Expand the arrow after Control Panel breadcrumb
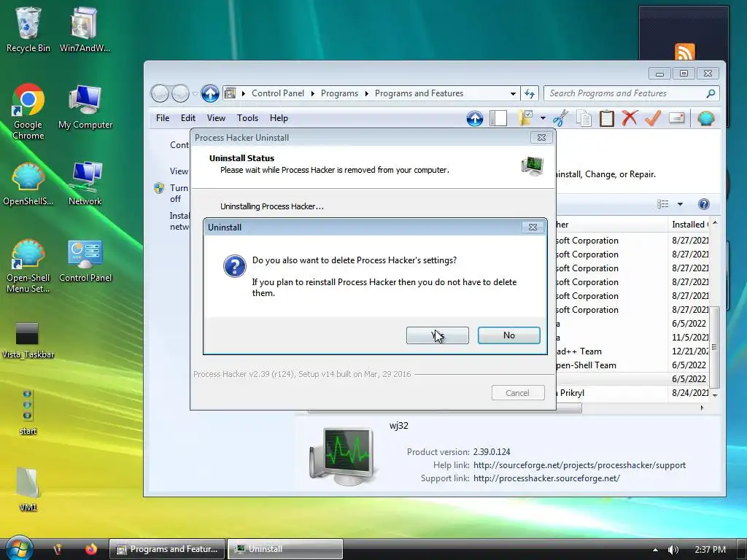747x560 pixels. coord(312,94)
